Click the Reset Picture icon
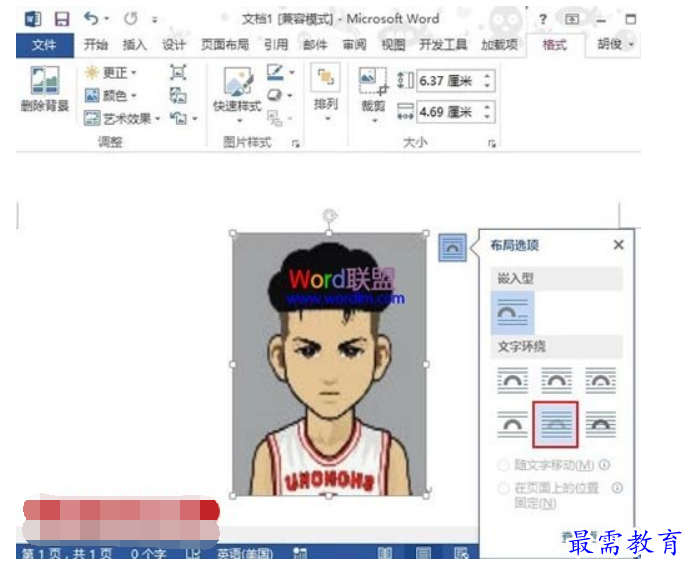This screenshot has height=574, width=690. coord(178,118)
